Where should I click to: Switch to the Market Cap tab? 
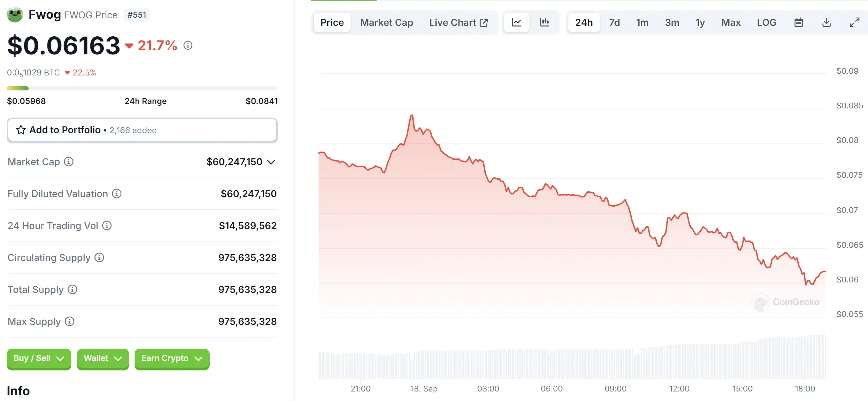pyautogui.click(x=386, y=22)
